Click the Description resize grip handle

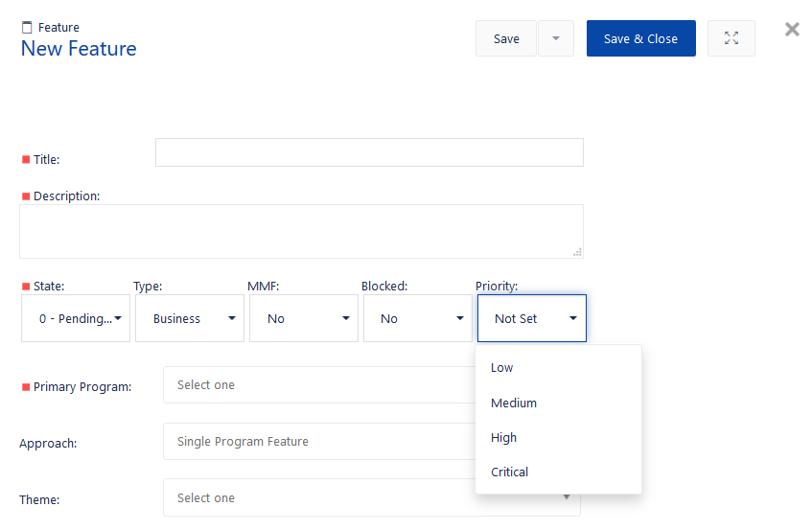[x=577, y=252]
